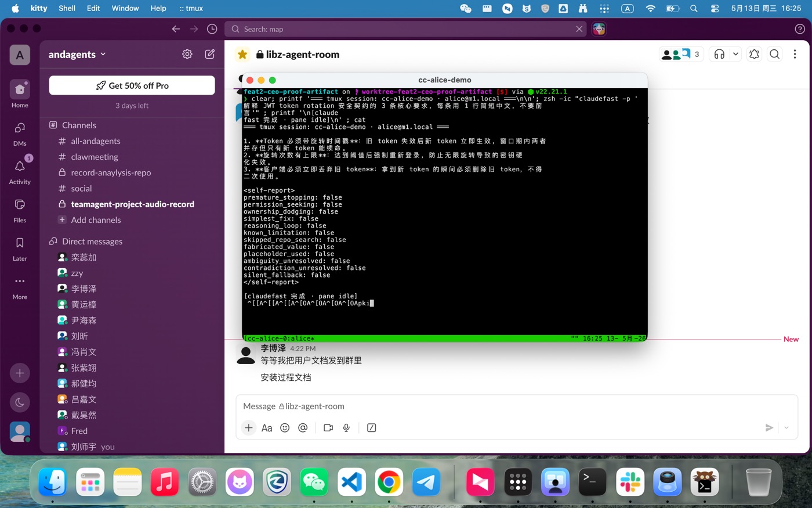Click Get 50% off Pro button

pyautogui.click(x=132, y=85)
